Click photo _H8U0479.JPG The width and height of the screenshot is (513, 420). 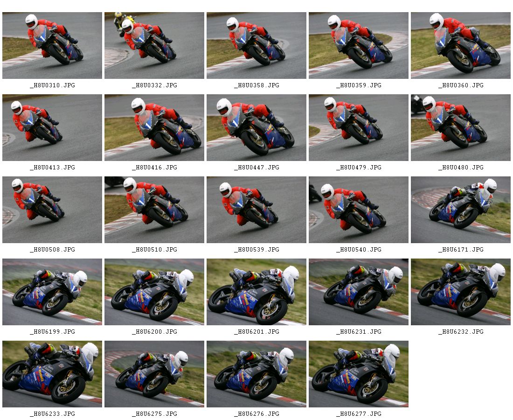[359, 128]
